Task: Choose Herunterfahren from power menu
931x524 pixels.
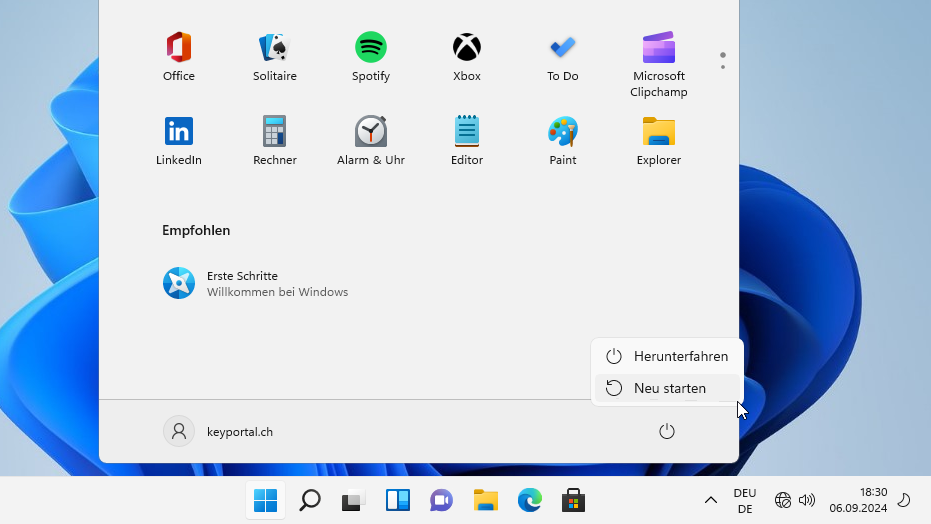Action: click(668, 356)
